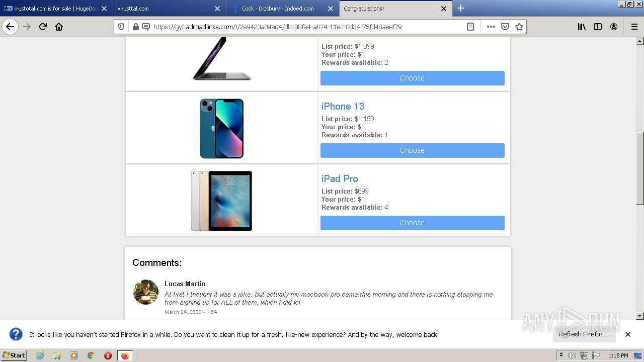Image resolution: width=644 pixels, height=362 pixels.
Task: Click Lucas Martin's avatar photo
Action: (x=146, y=292)
